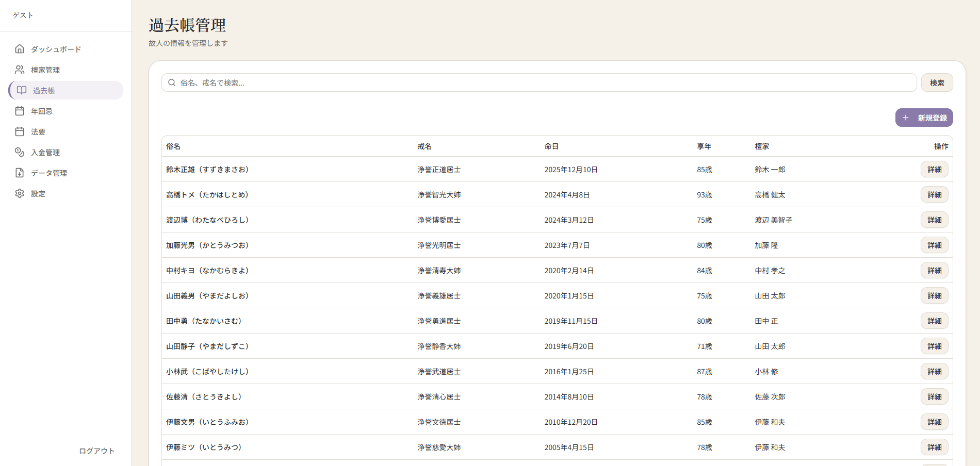
Task: Click the people icon for 檀家管理
Action: (20, 70)
